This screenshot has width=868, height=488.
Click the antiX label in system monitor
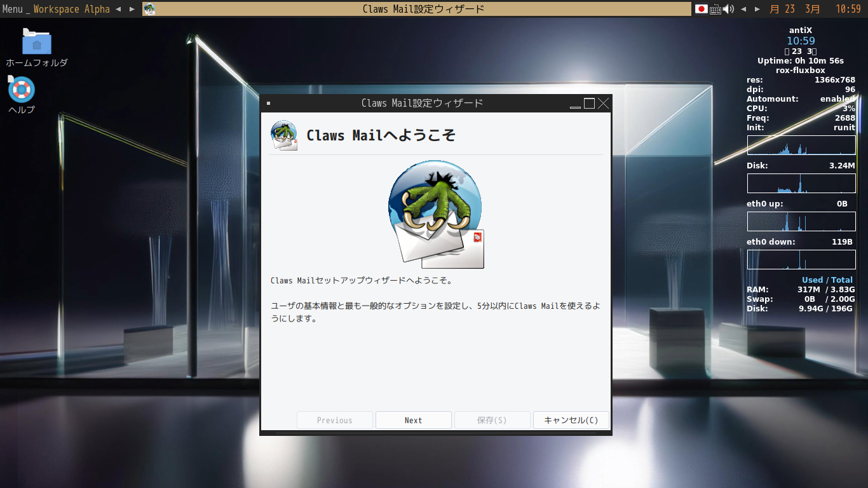801,30
